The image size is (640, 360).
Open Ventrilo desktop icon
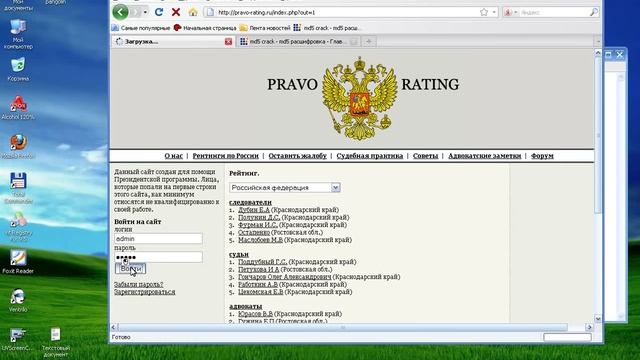(x=18, y=300)
